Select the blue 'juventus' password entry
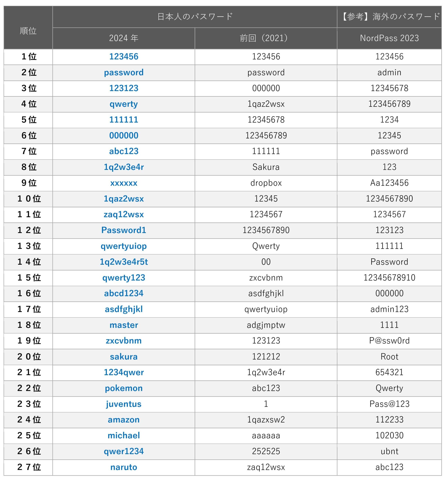The height and width of the screenshot is (480, 448). (x=124, y=404)
